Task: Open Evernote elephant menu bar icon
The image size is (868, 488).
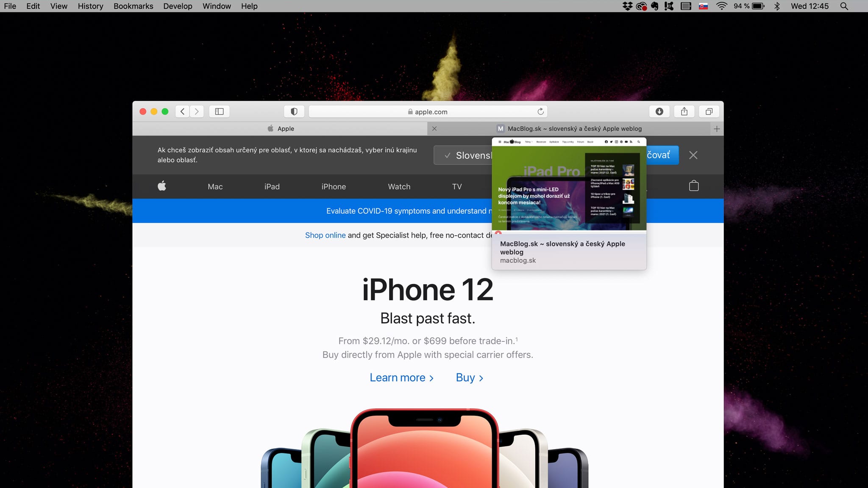Action: (655, 6)
